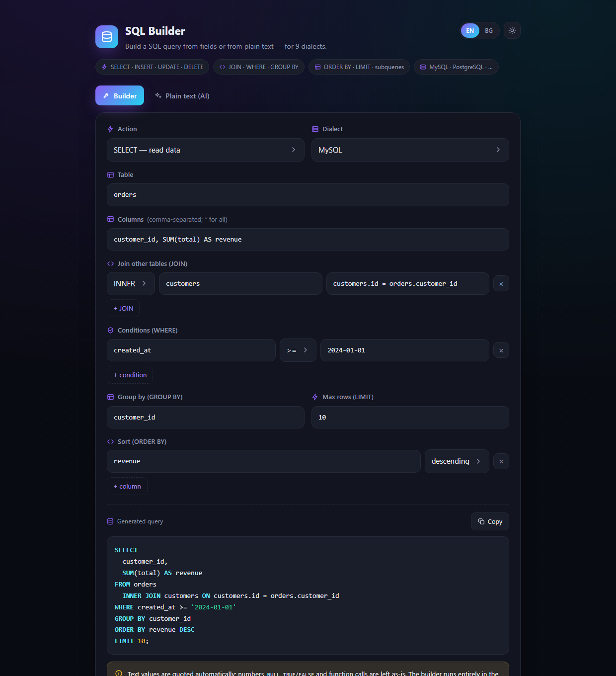This screenshot has height=676, width=616.
Task: Click the info icon in the notice
Action: [119, 674]
